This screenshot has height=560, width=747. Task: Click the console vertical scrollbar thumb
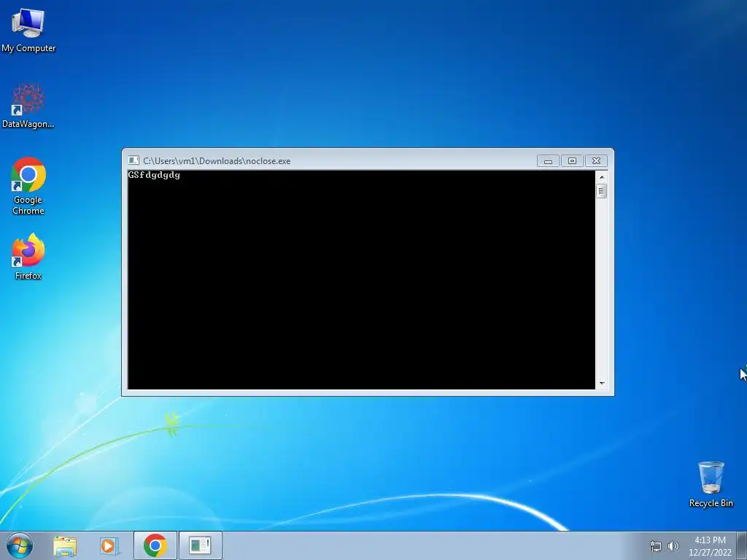(x=602, y=191)
